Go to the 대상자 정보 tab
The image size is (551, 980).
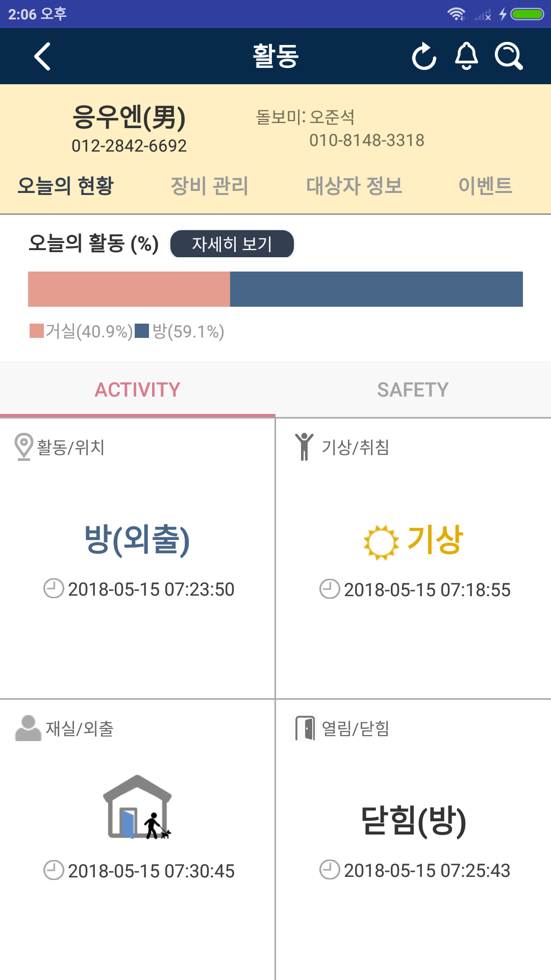click(354, 186)
